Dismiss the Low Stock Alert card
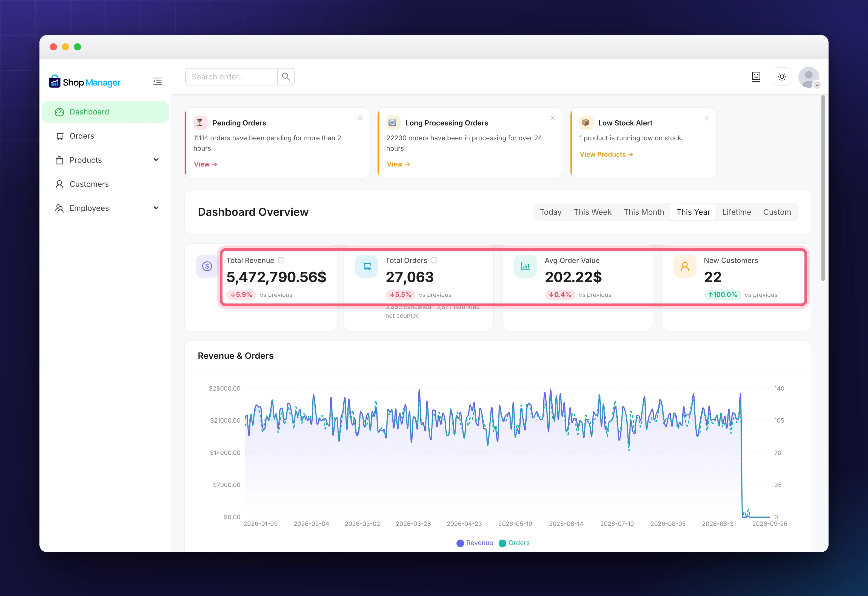Screen dimensions: 868x596 tap(706, 118)
